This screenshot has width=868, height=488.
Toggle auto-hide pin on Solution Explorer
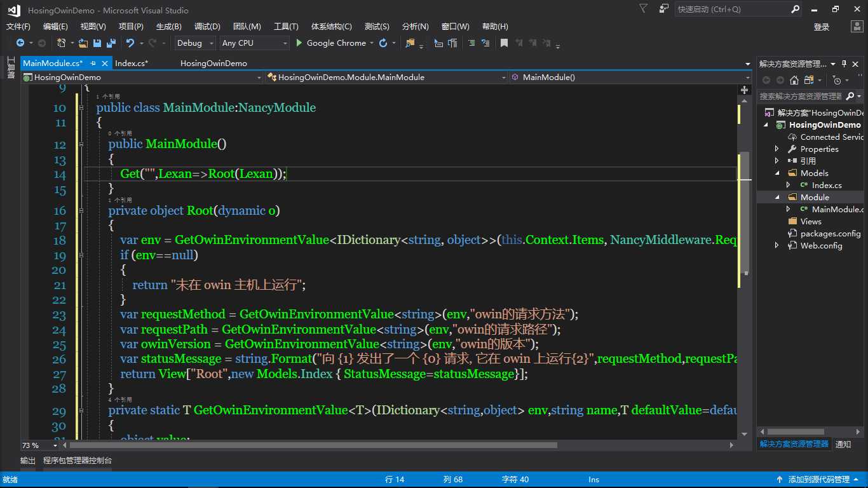click(x=844, y=64)
